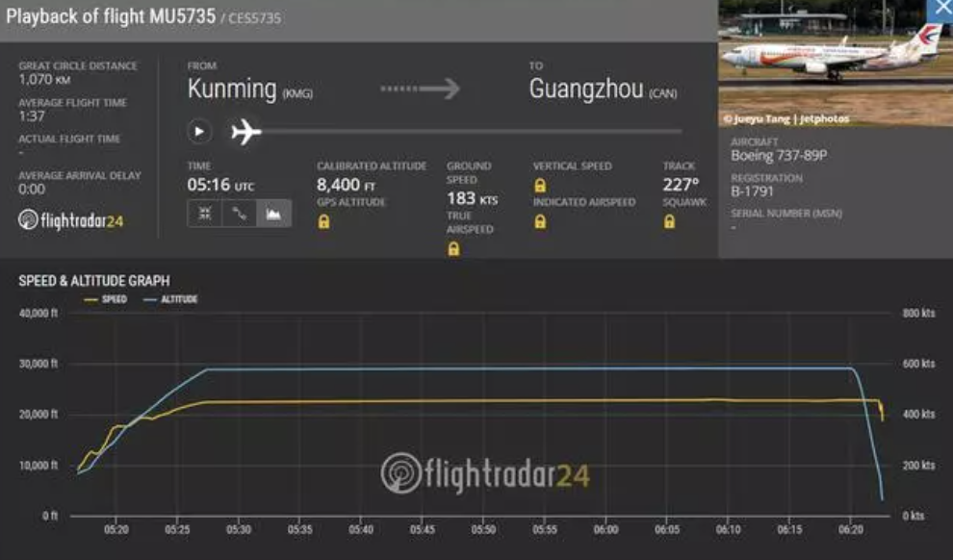Click the Indicated Airspeed lock icon
953x560 pixels.
[x=540, y=221]
